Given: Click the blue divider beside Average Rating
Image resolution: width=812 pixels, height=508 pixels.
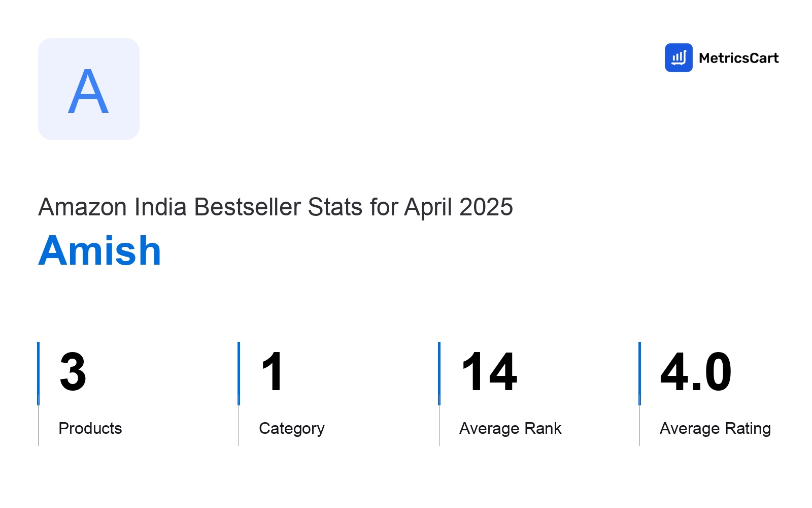Looking at the screenshot, I should coord(639,373).
